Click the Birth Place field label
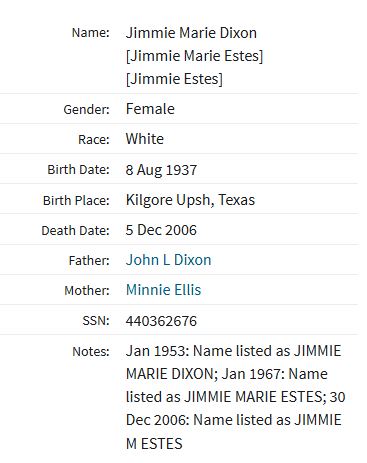Image resolution: width=367 pixels, height=463 pixels. click(76, 200)
